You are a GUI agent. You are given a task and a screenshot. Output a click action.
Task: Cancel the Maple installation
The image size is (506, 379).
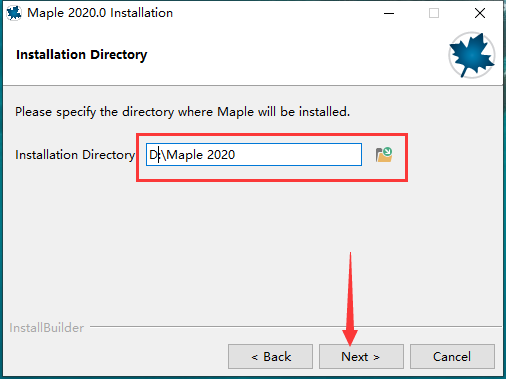coord(452,357)
